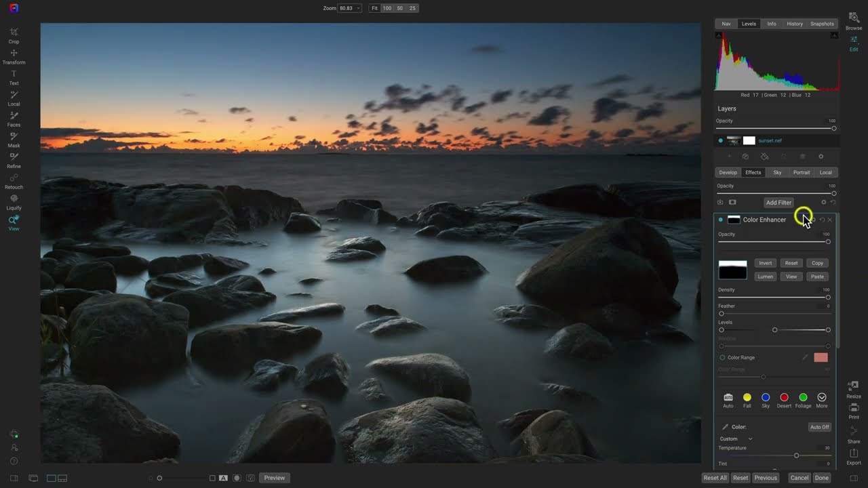868x488 pixels.
Task: Reset Color Enhancer with its undo arrow
Action: click(822, 220)
